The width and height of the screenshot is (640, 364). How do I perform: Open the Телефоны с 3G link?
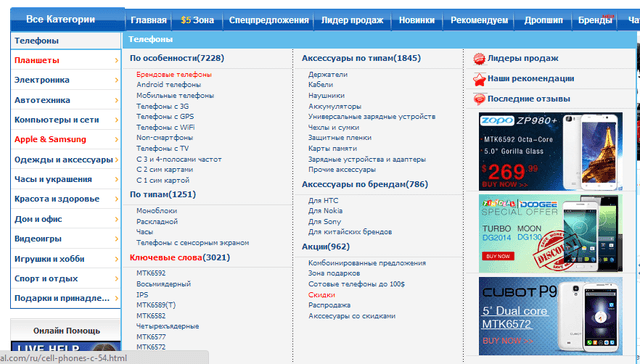162,106
